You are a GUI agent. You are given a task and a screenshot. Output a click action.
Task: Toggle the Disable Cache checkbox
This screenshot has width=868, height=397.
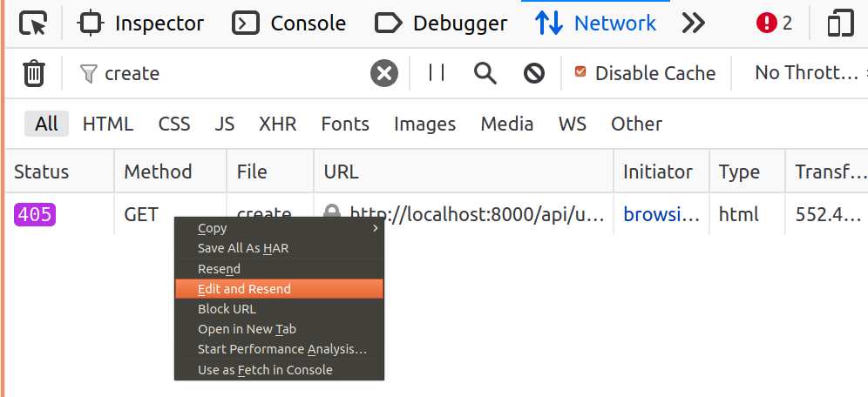point(580,72)
